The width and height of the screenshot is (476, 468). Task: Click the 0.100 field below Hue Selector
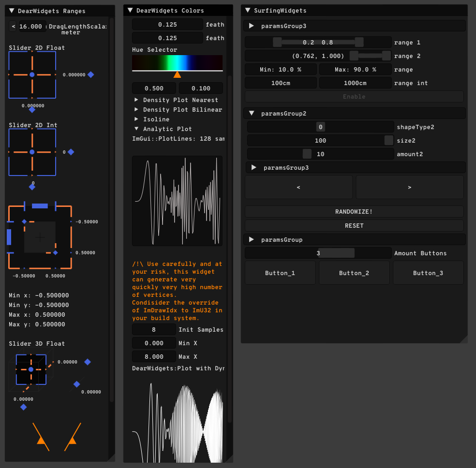(201, 88)
